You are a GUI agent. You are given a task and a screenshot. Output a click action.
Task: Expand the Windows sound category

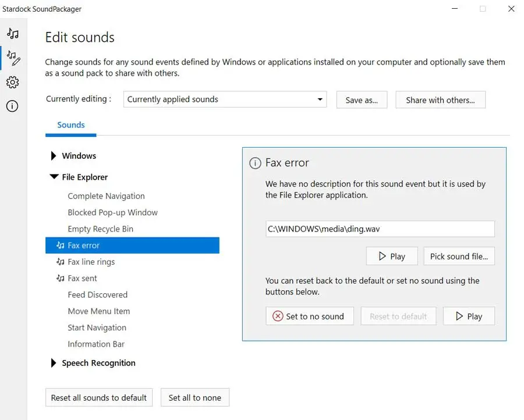[54, 156]
